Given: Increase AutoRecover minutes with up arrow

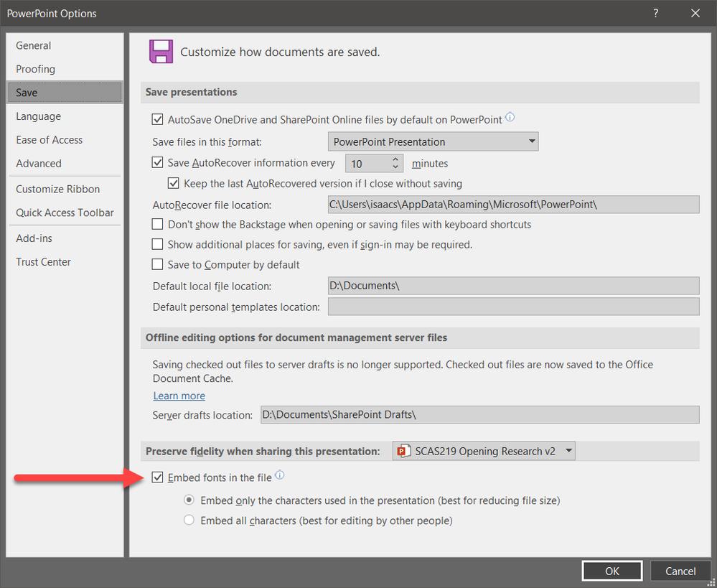Looking at the screenshot, I should 395,159.
